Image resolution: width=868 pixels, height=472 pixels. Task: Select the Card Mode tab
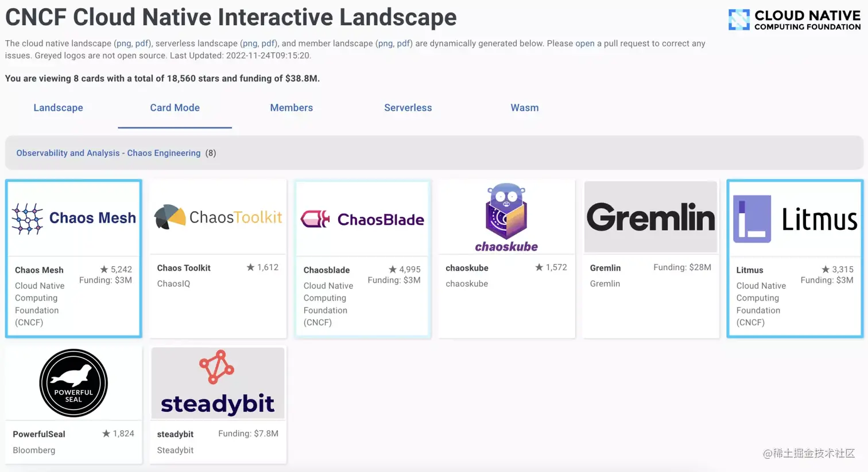(x=175, y=108)
